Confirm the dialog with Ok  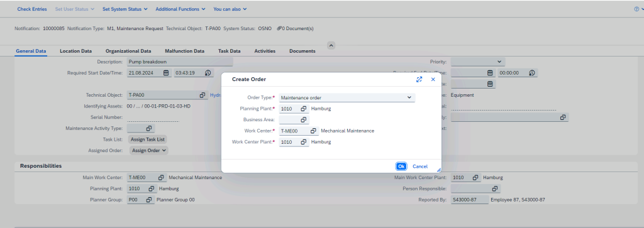click(x=401, y=166)
